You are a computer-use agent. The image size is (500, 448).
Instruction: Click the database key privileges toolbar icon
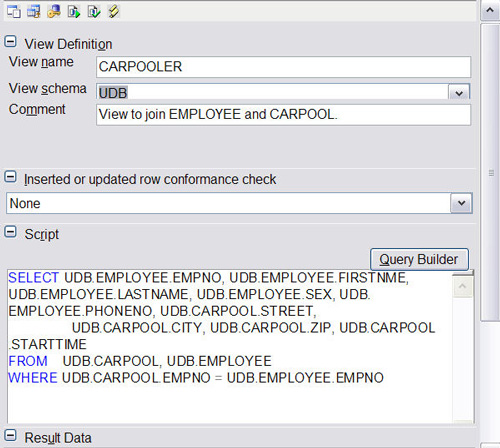point(54,12)
